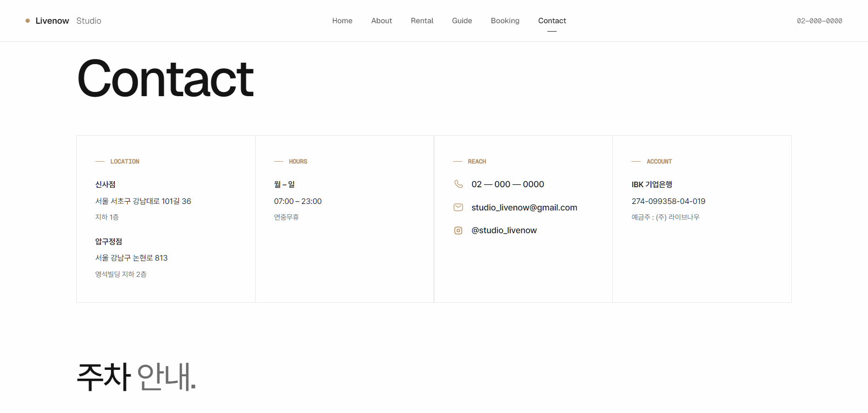Viewport: 868px width, 413px height.
Task: Click the Contact page heading
Action: pyautogui.click(x=165, y=79)
